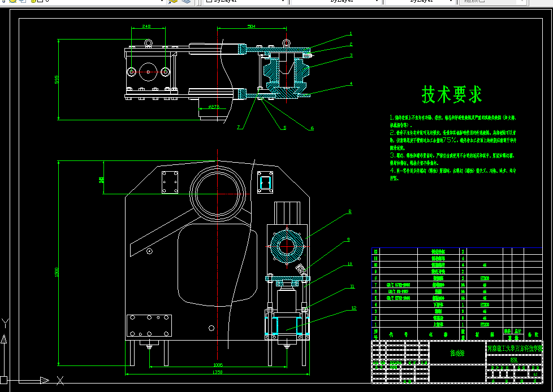Select part callout number 1
The width and height of the screenshot is (553, 392).
pyautogui.click(x=351, y=34)
